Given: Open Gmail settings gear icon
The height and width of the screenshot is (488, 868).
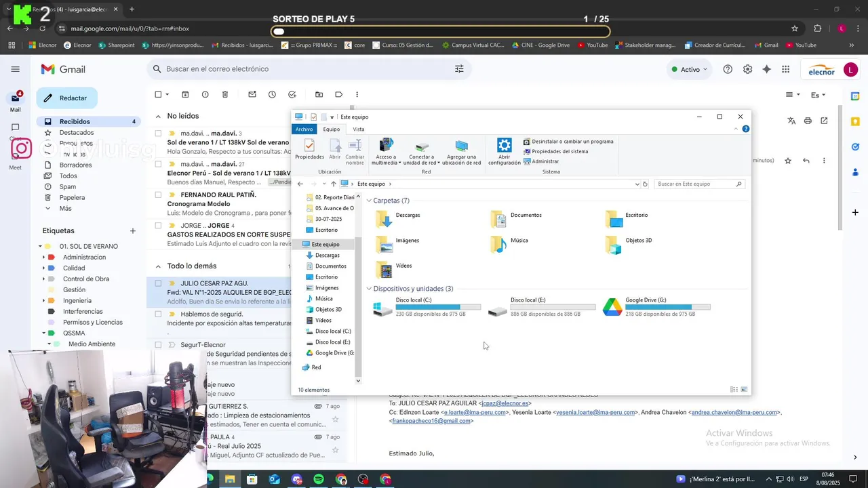Looking at the screenshot, I should tap(747, 69).
